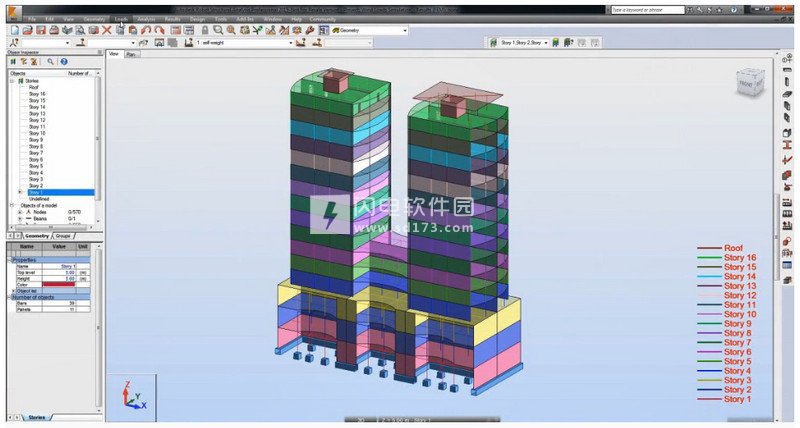
Task: Select the Plan tab above viewport
Action: point(131,54)
